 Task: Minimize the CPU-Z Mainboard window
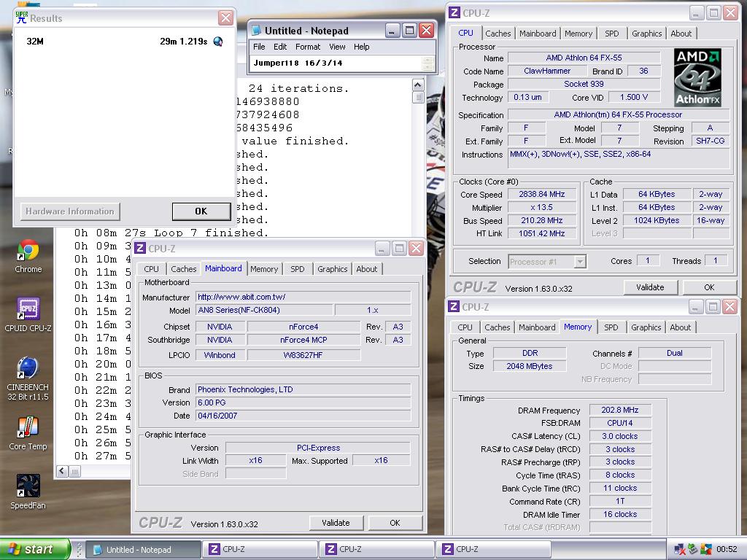pyautogui.click(x=382, y=248)
